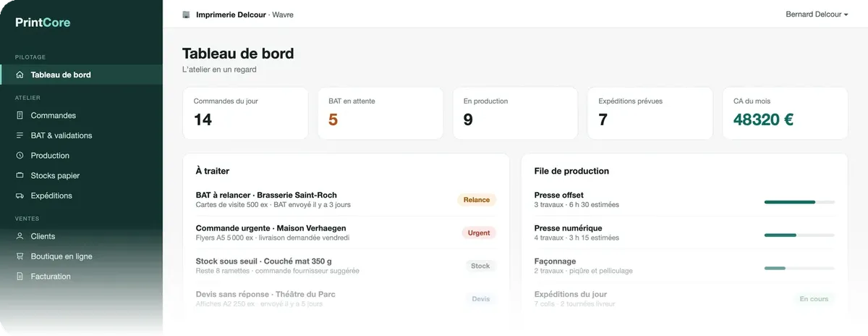Click the Tableau de bord home icon

point(20,75)
